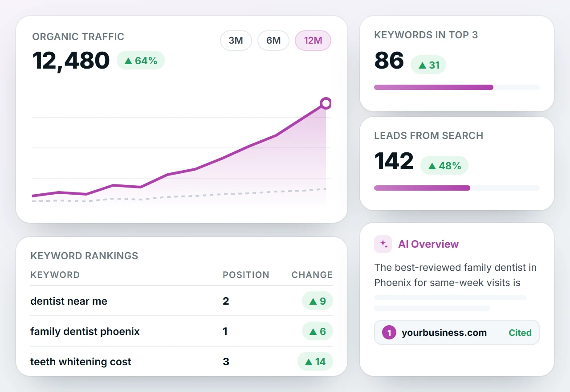
Task: Click position 3 for teeth whitening cost
Action: tap(226, 362)
